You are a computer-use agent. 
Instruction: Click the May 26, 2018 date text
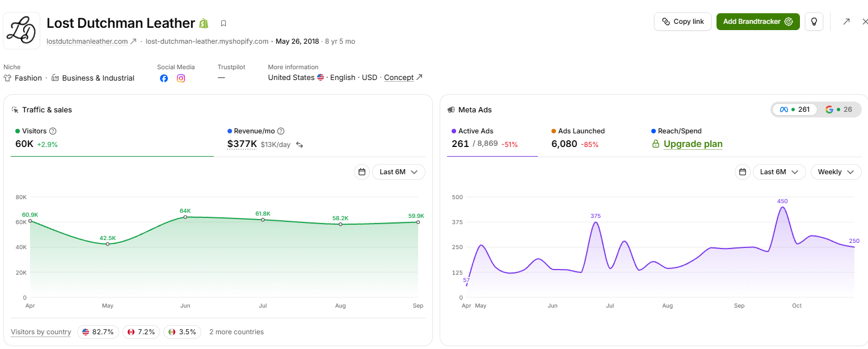point(297,41)
